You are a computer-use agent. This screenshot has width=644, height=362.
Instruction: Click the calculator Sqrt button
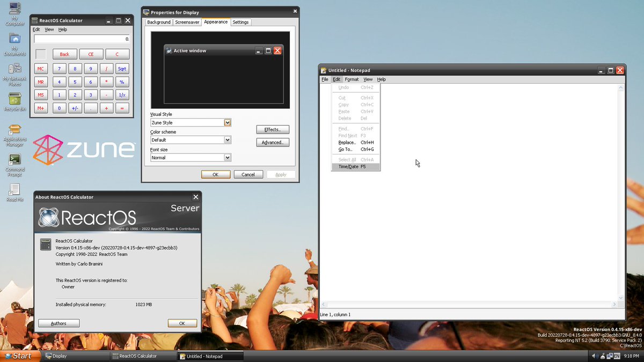(122, 69)
